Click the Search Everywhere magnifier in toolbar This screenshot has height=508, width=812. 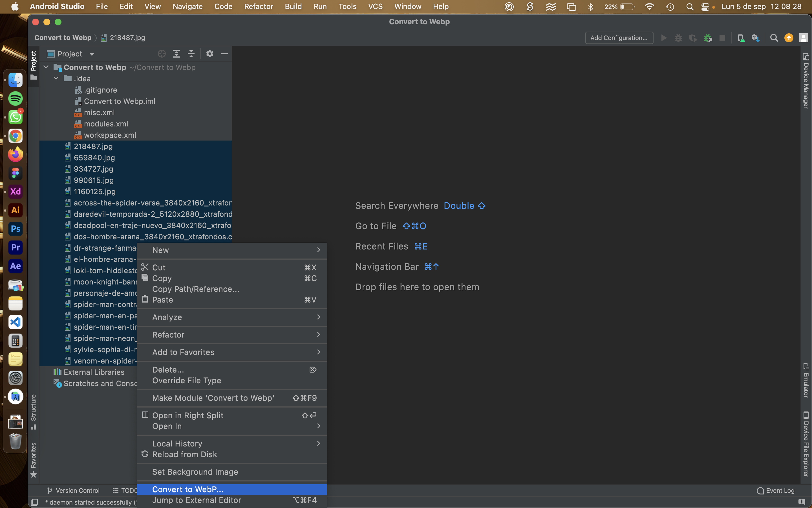pyautogui.click(x=774, y=38)
